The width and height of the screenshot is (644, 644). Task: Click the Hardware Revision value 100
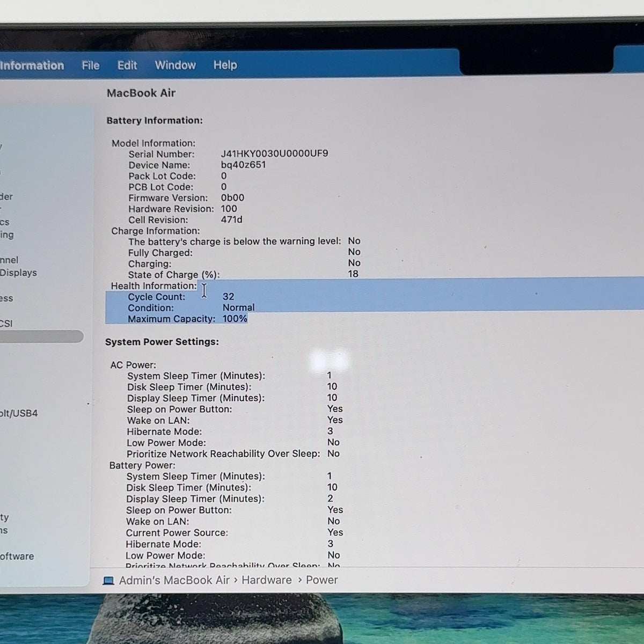pyautogui.click(x=229, y=209)
